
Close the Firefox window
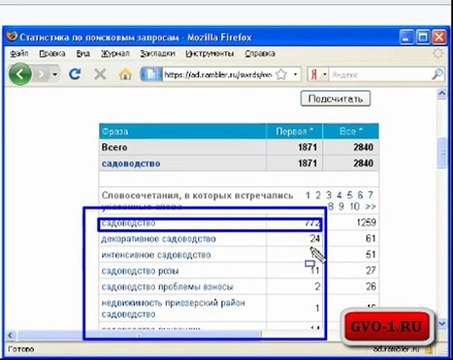coord(439,37)
